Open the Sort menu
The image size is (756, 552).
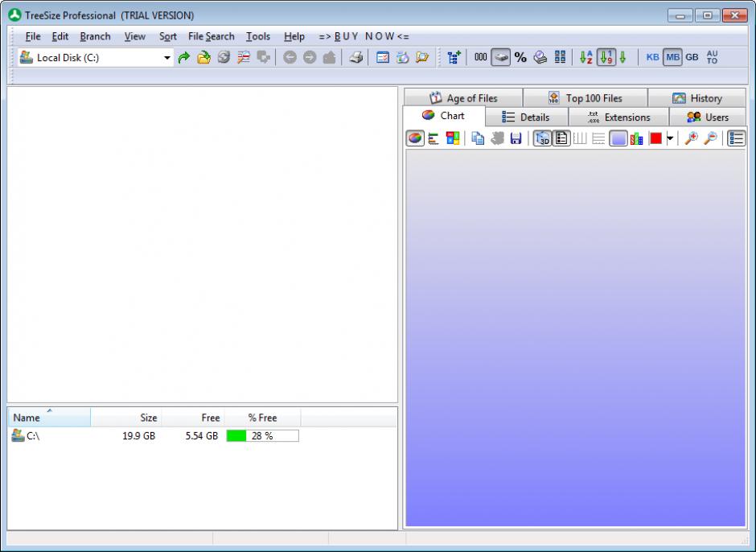168,37
